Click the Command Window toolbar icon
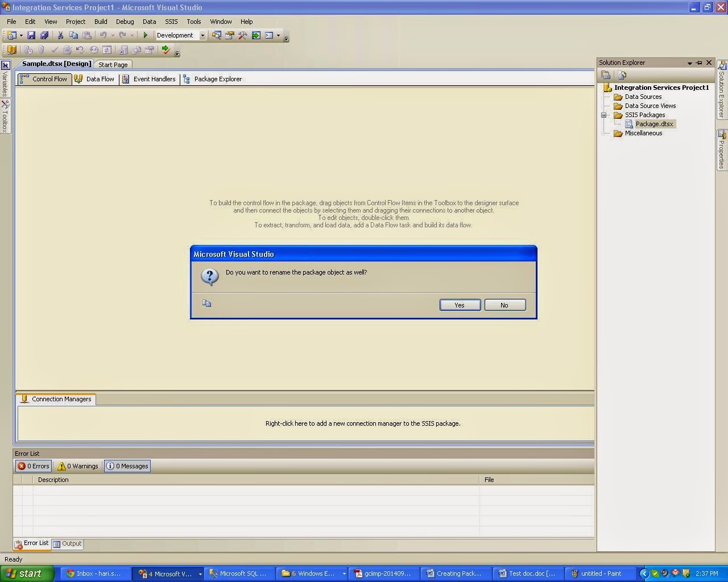The width and height of the screenshot is (728, 582). (x=269, y=35)
